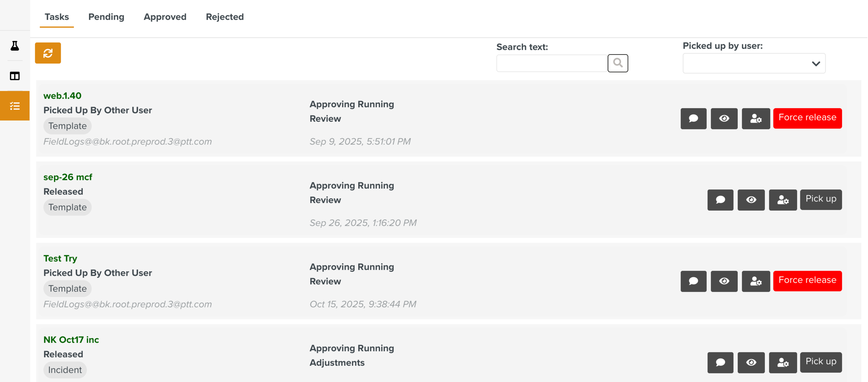Show preview of sep-26 mcf task
Image resolution: width=868 pixels, height=382 pixels.
tap(751, 200)
